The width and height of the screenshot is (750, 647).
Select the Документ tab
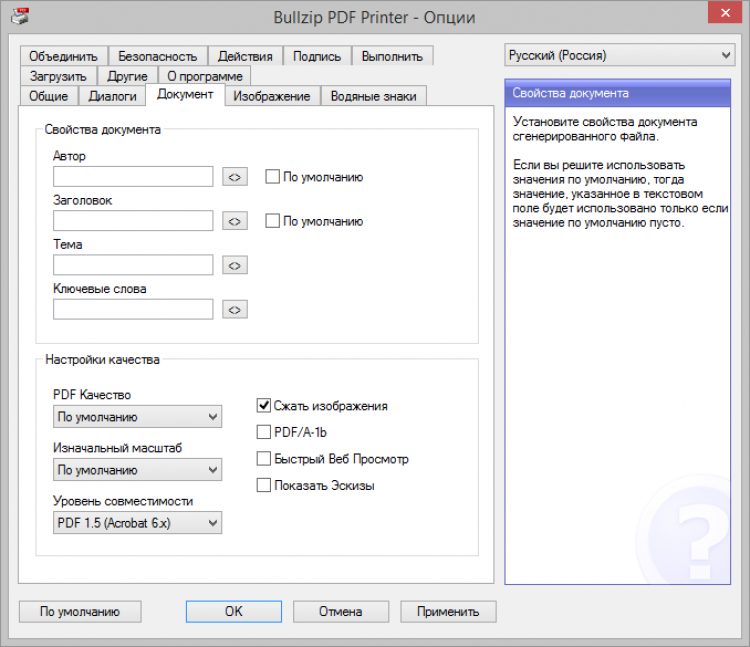[x=185, y=94]
